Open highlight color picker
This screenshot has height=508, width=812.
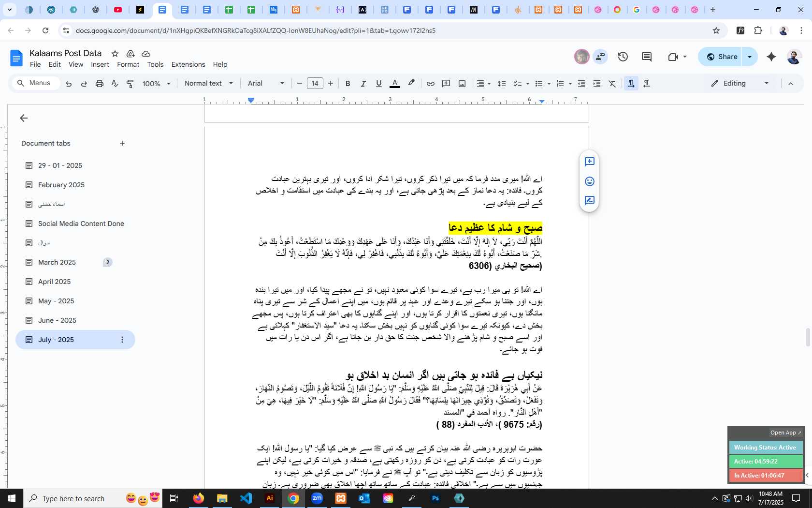411,84
